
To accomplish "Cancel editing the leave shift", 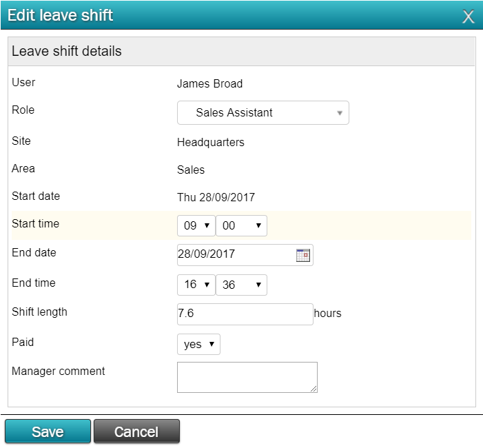I will point(136,431).
